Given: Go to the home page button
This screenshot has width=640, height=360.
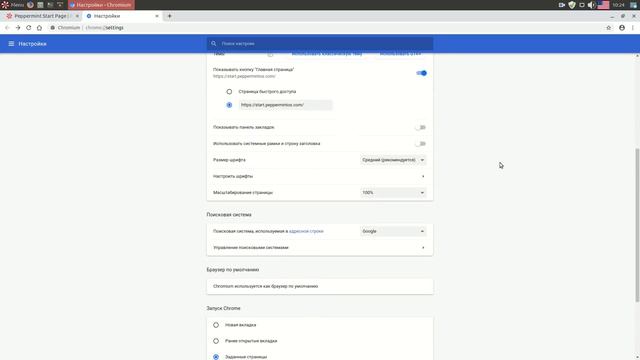Looking at the screenshot, I should (39, 28).
